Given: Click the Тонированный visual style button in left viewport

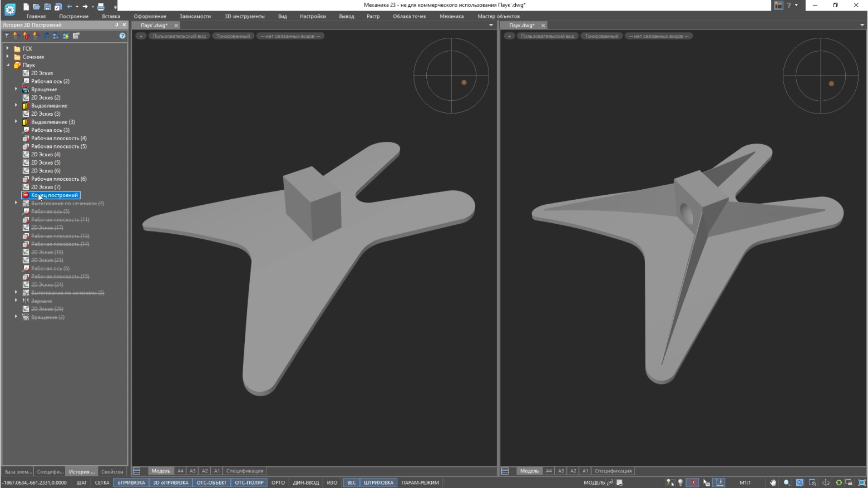Looking at the screenshot, I should click(233, 36).
